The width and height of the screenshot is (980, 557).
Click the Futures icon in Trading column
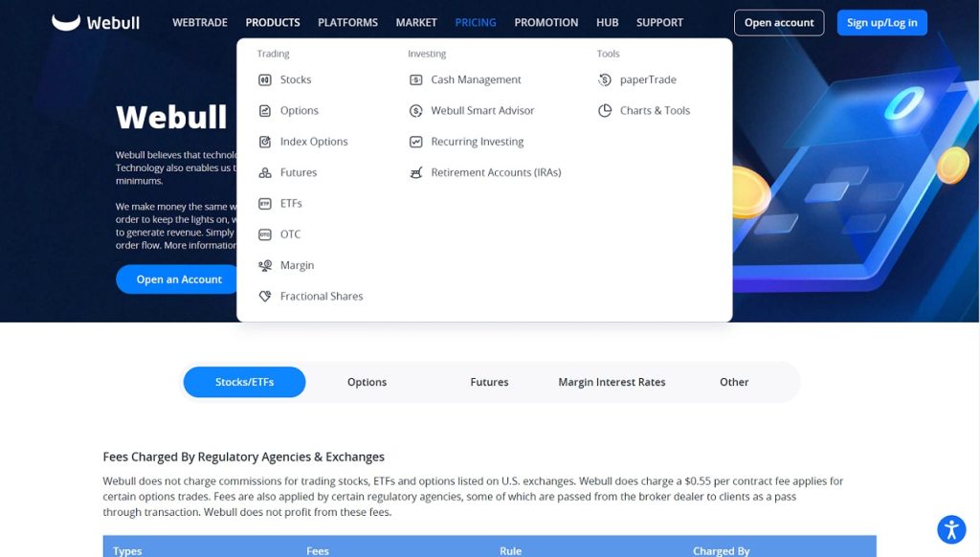(265, 173)
